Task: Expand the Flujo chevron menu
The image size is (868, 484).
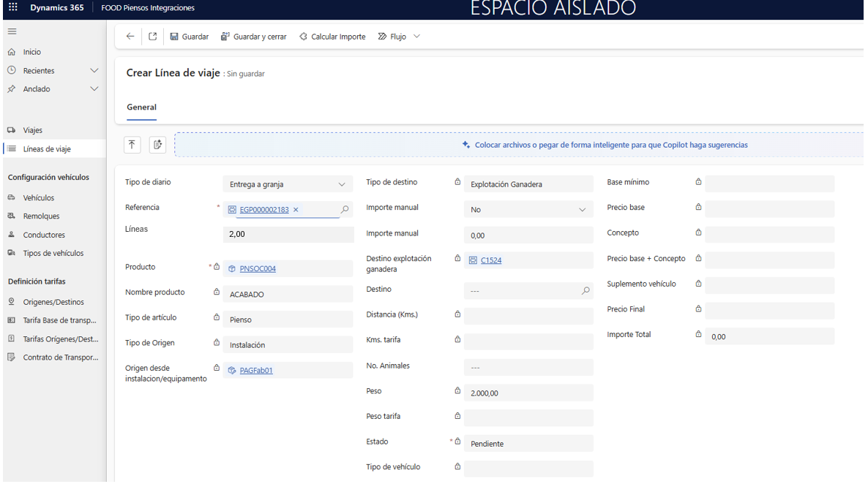Action: point(417,37)
